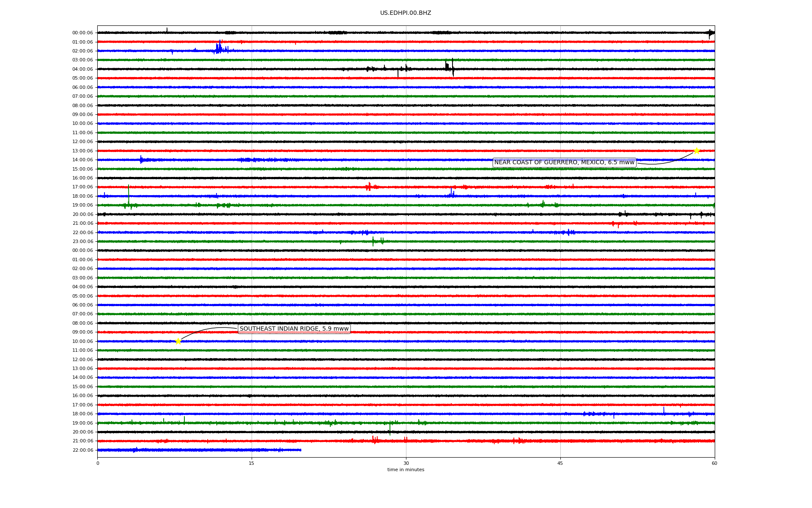This screenshot has height=508, width=812.
Task: Click the end of the final partial blue trace
Action: point(301,450)
